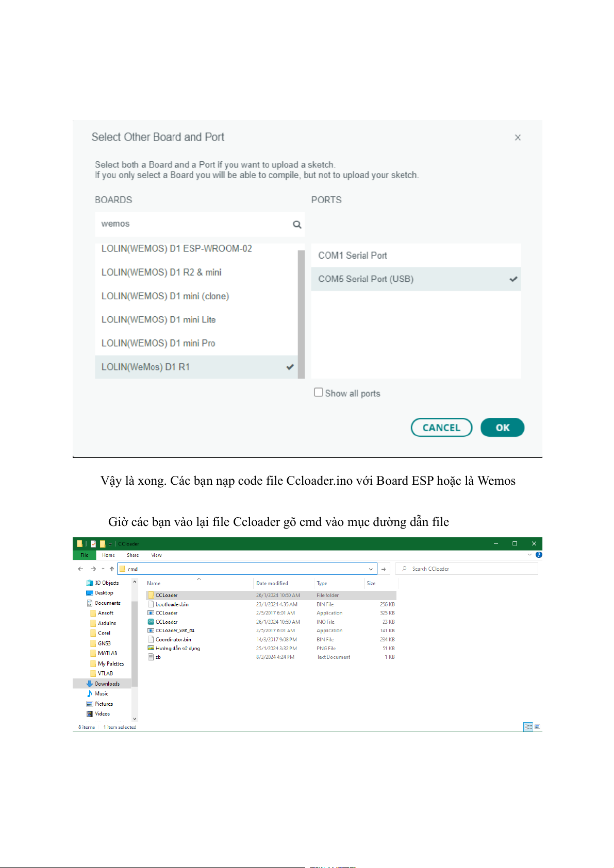Screen dimensions: 614x868
Task: Open the recent locations dropdown arrow
Action: pyautogui.click(x=103, y=569)
